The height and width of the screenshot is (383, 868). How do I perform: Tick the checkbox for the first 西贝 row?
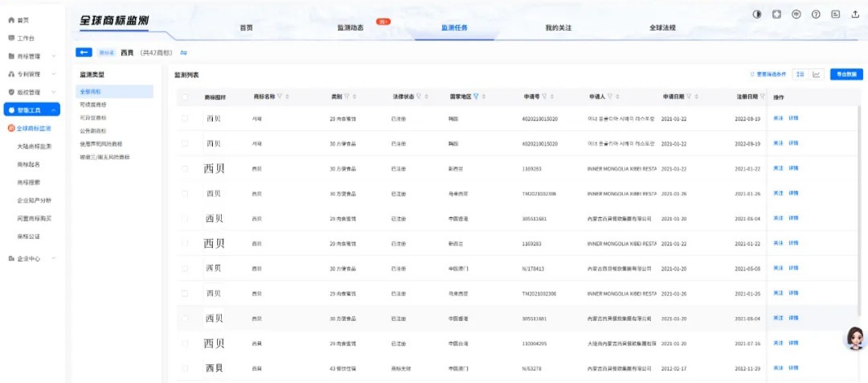pyautogui.click(x=186, y=118)
